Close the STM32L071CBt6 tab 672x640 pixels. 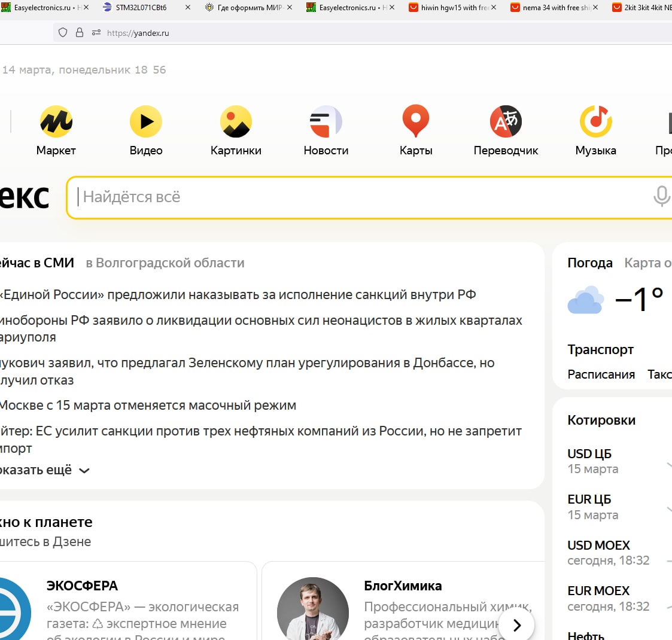click(188, 8)
